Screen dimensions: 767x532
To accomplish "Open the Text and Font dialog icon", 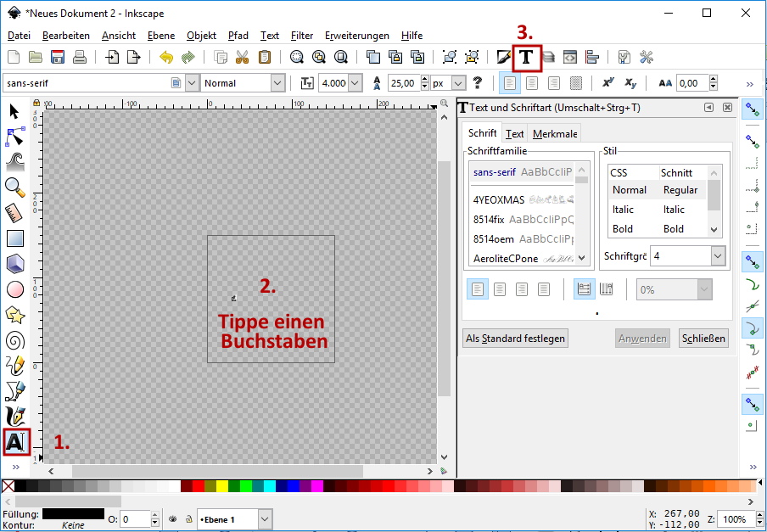I will coord(526,57).
